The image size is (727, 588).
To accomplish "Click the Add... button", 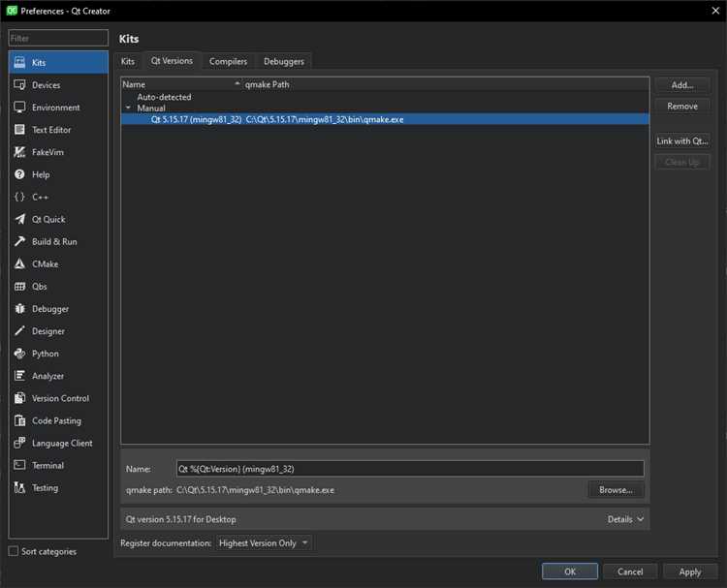I will click(x=682, y=85).
